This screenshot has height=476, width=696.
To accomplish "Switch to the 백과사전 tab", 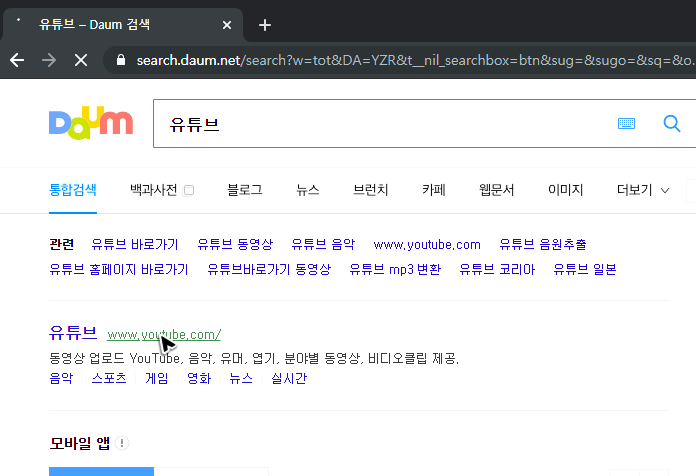I will (154, 190).
